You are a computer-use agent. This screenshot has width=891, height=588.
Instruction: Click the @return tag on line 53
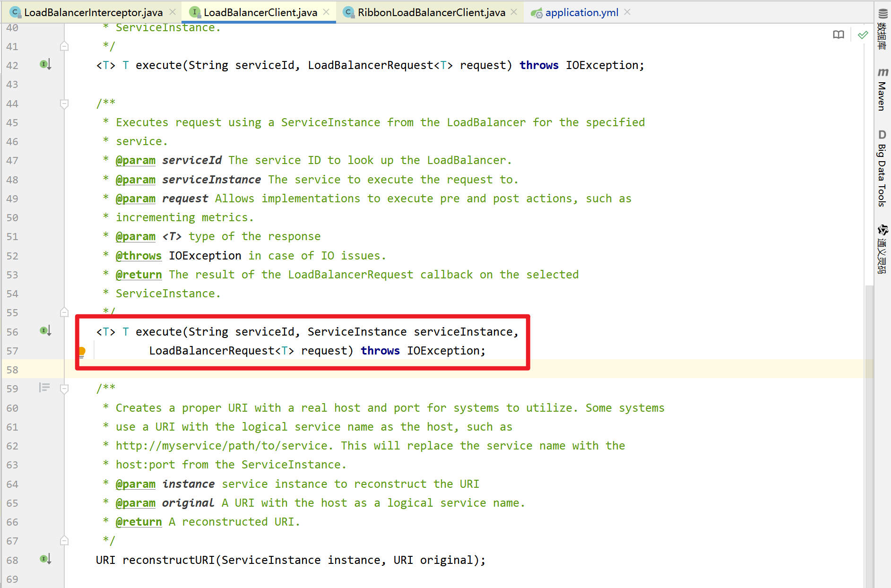(138, 275)
